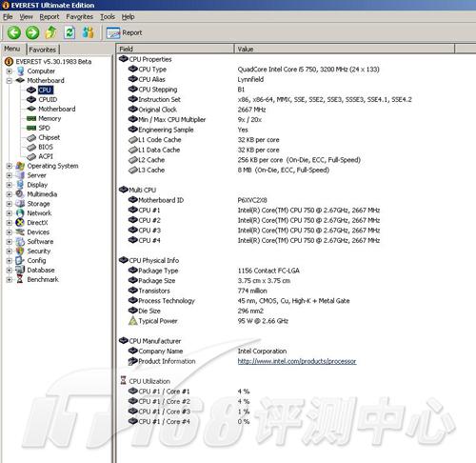Expand the DirectX tree node
Screen dimensions: 476x463
[10, 223]
